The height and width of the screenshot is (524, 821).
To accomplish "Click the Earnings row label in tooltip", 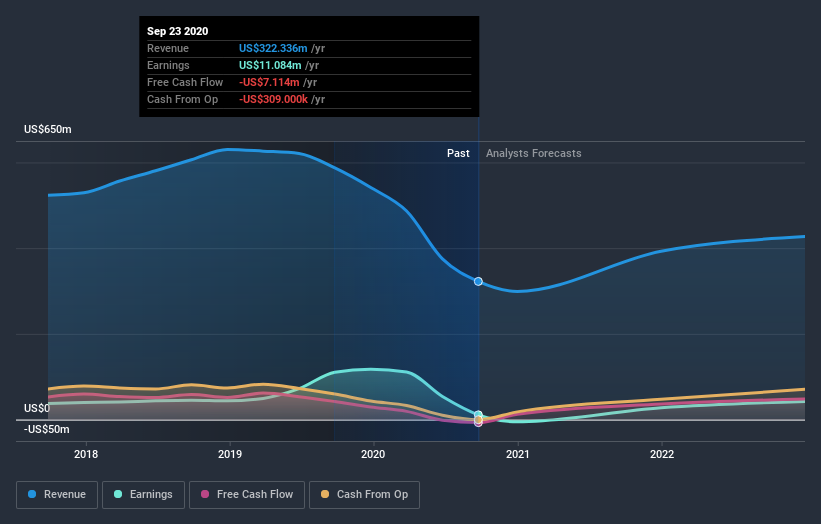I will (168, 65).
